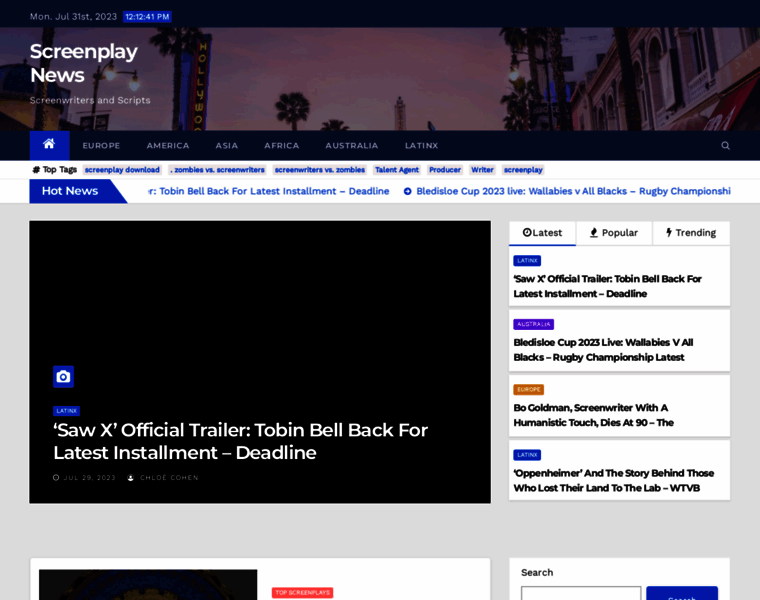Select the Writer tag
This screenshot has height=600, width=760.
482,170
